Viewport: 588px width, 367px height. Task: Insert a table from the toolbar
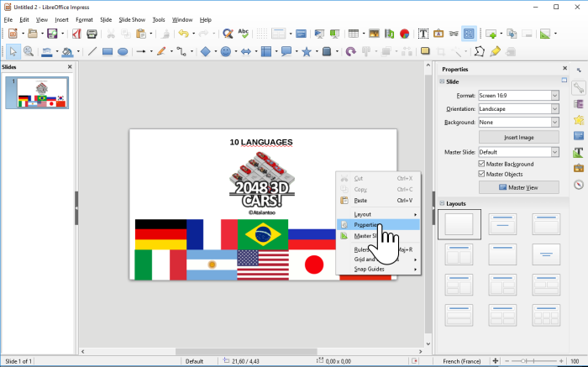[354, 34]
